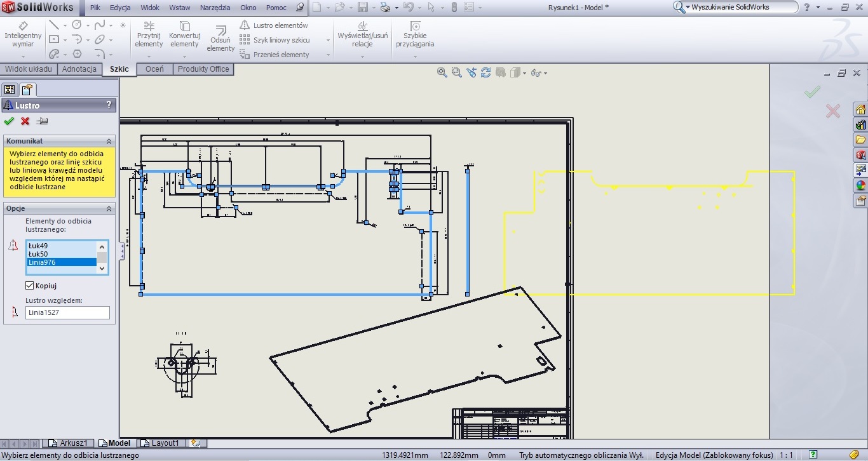Click the Save toolbar icon
868x461 pixels.
pos(363,8)
